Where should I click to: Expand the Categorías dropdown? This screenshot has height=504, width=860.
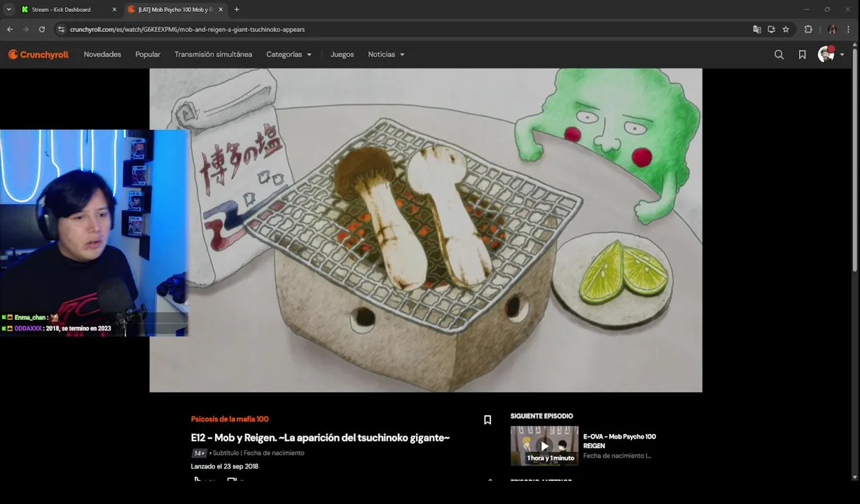(289, 55)
